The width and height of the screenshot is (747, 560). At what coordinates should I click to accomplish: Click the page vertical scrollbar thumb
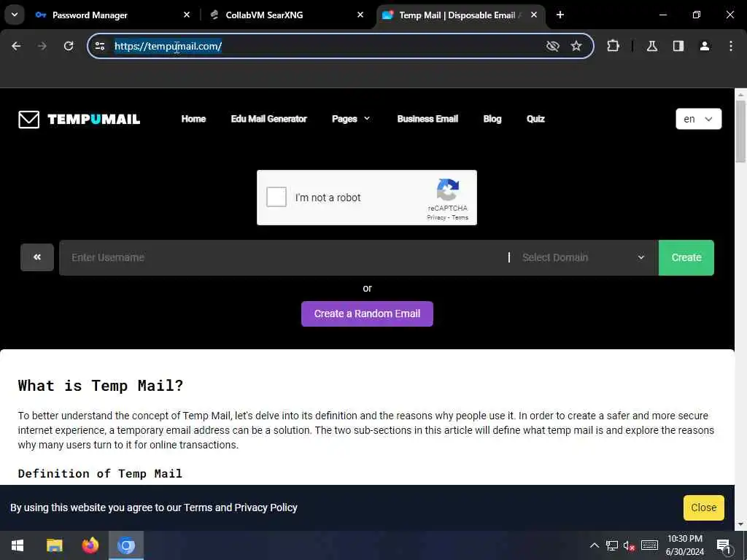(x=740, y=131)
